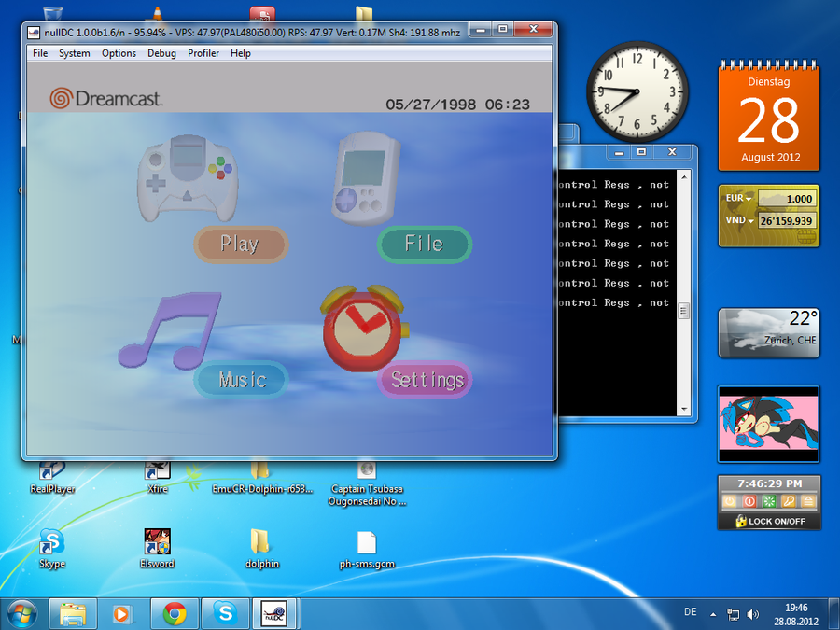Select the Music button in Dreamcast menu
Screen dimensions: 840x630
coord(242,379)
